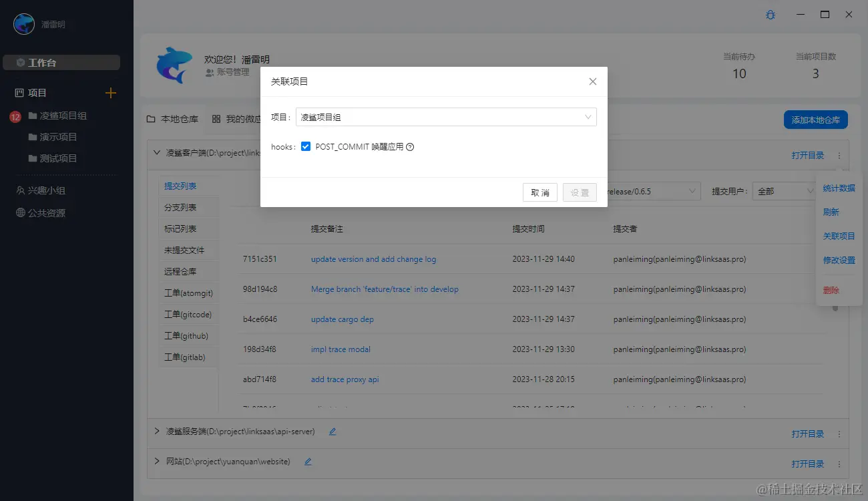
Task: Open branch dropdown showing release/0.6.5
Action: (x=651, y=191)
